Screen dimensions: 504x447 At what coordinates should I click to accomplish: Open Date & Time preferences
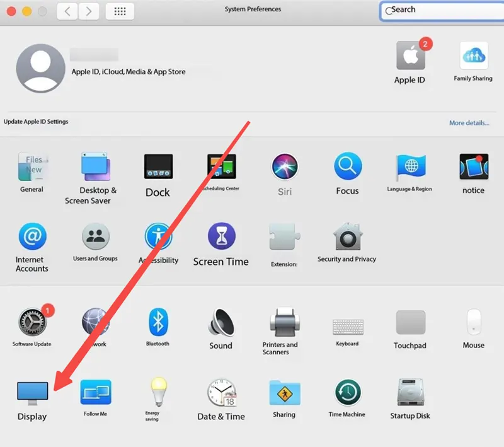pyautogui.click(x=220, y=392)
